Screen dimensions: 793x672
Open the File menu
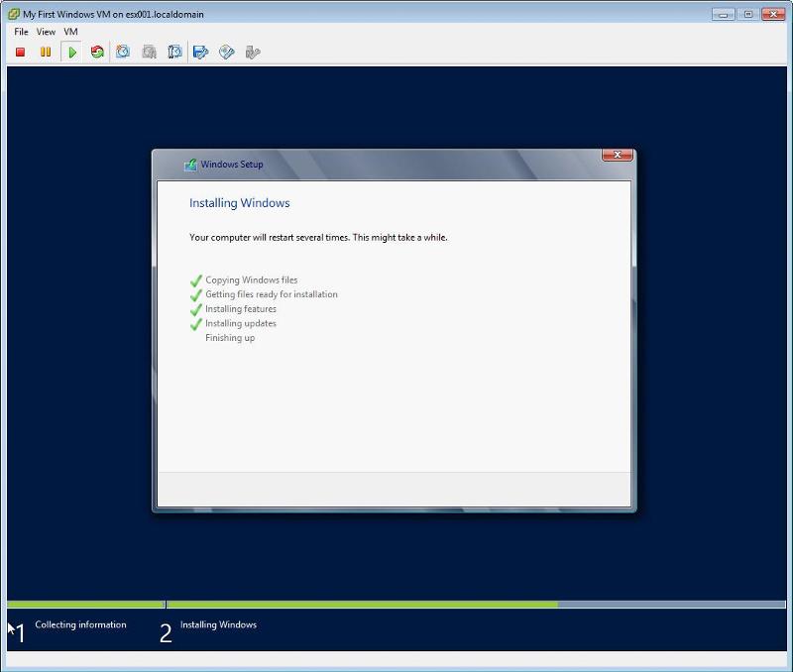pyautogui.click(x=21, y=32)
